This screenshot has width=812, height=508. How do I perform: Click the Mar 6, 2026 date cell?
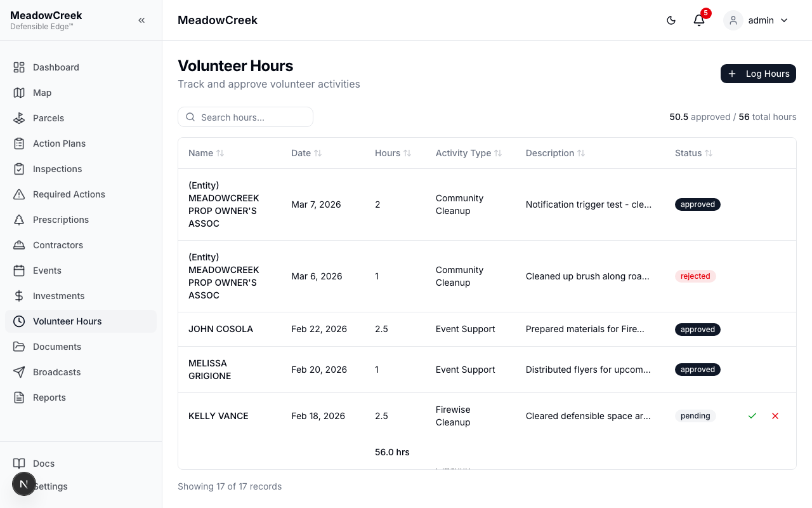point(317,276)
